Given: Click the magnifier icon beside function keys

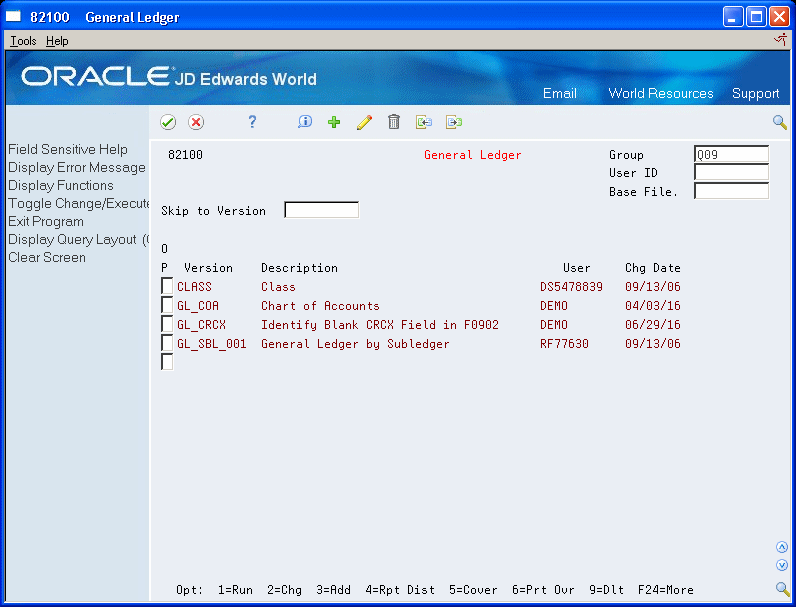Looking at the screenshot, I should click(782, 588).
